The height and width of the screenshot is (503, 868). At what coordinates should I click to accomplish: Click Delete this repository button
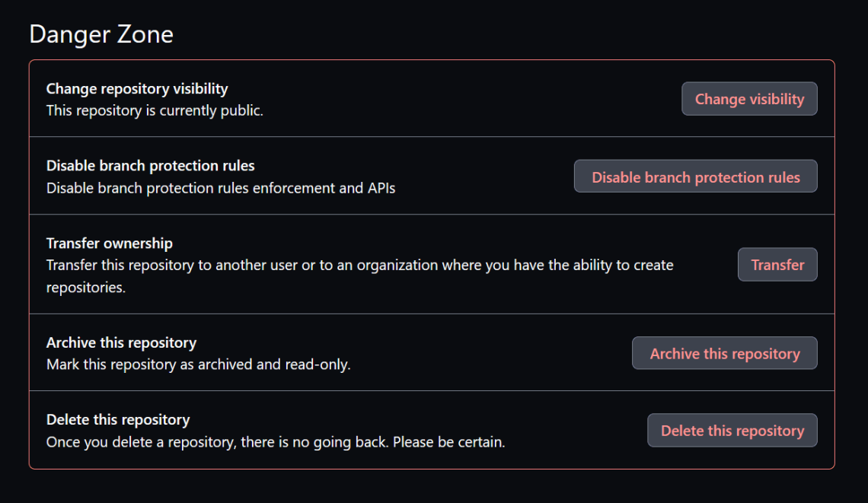pyautogui.click(x=731, y=430)
